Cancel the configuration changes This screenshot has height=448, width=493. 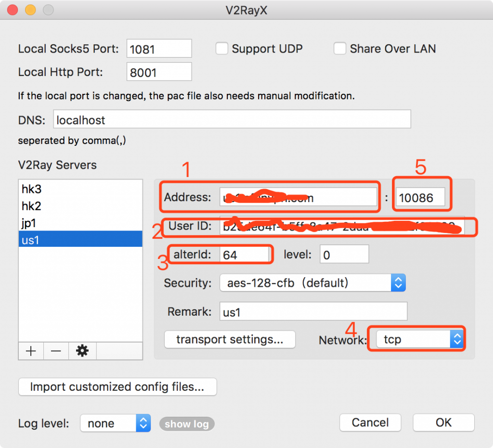tap(370, 422)
